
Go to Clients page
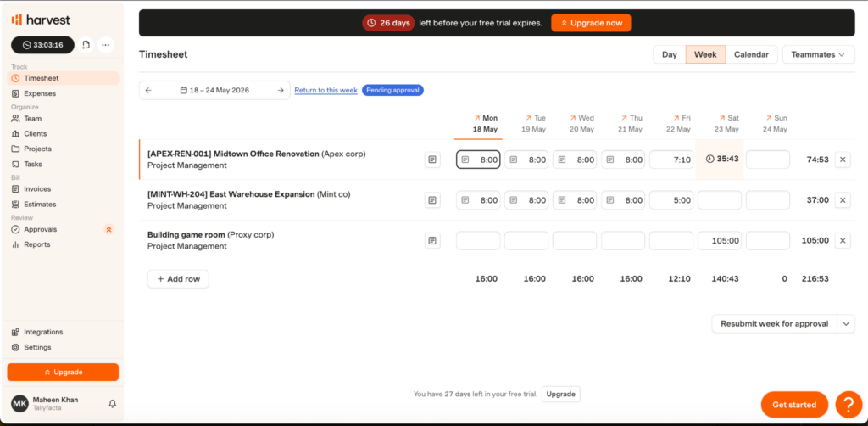(x=63, y=133)
